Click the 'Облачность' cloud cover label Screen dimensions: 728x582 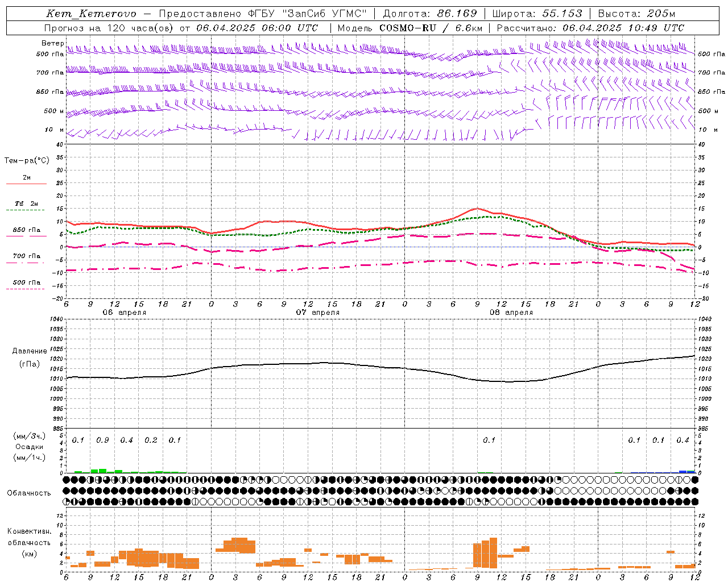coord(29,493)
